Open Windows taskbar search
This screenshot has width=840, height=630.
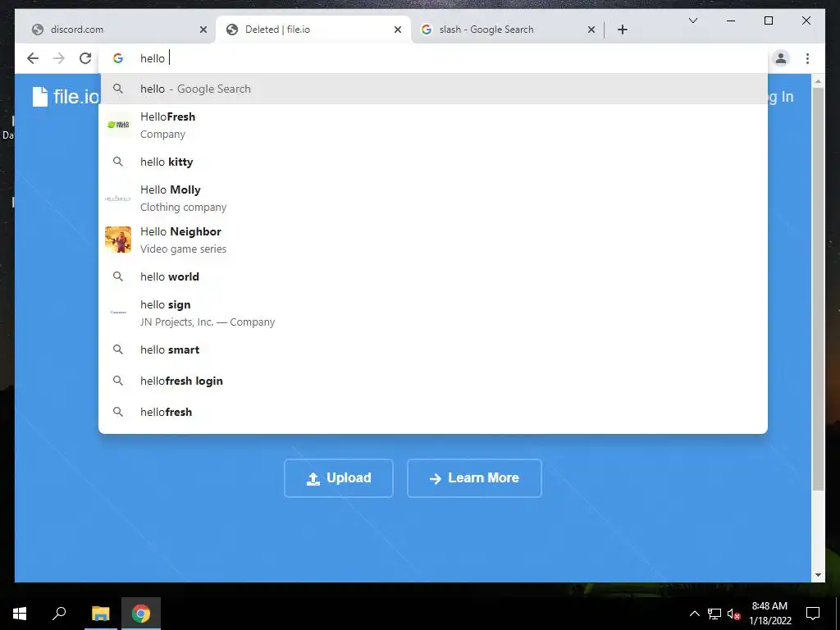point(59,614)
